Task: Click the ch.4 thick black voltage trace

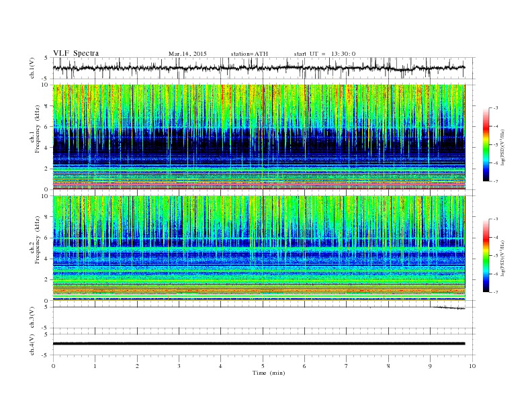Action: pos(259,344)
